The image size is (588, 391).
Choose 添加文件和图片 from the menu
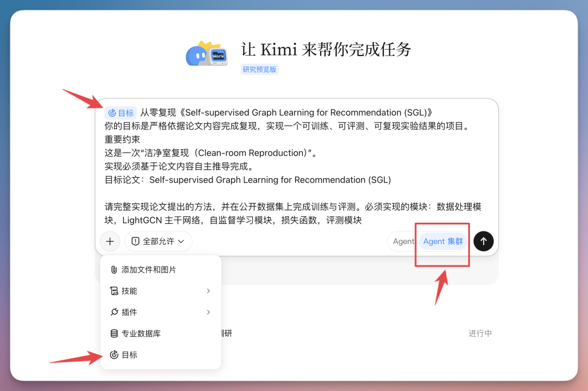[161, 270]
